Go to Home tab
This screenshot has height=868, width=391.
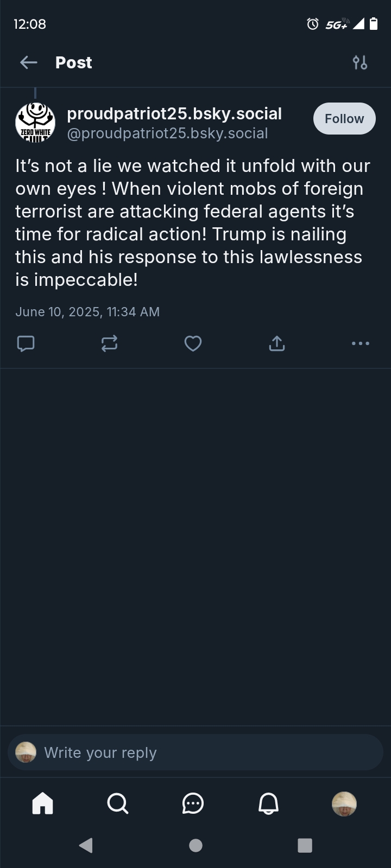pos(43,803)
